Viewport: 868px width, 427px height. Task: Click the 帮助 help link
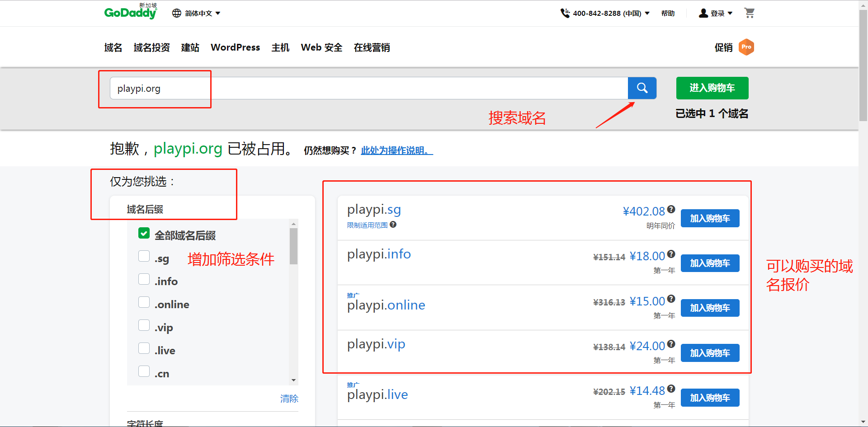click(x=668, y=13)
